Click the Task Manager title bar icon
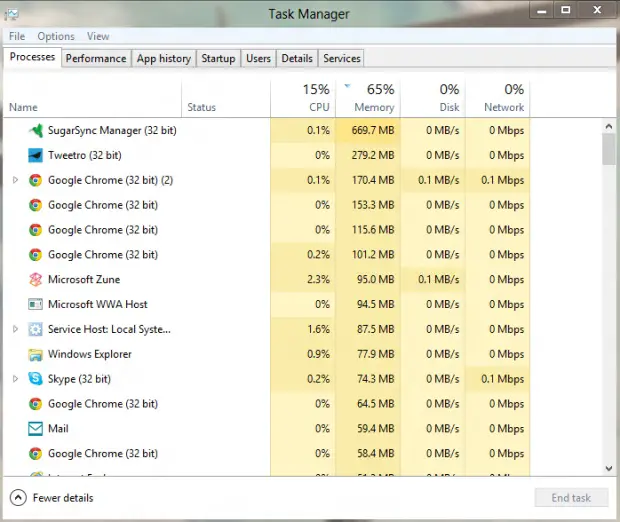The height and width of the screenshot is (522, 620). [x=11, y=15]
